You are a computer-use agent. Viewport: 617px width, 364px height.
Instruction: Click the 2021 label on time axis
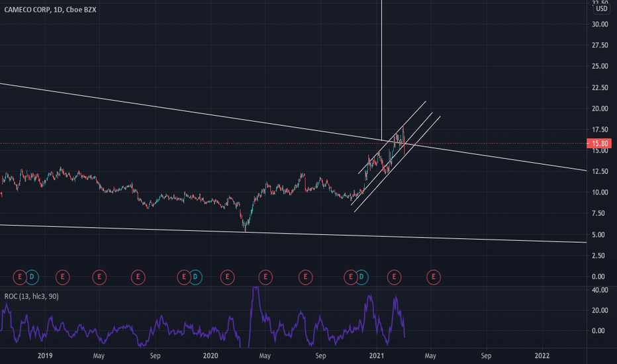(376, 356)
